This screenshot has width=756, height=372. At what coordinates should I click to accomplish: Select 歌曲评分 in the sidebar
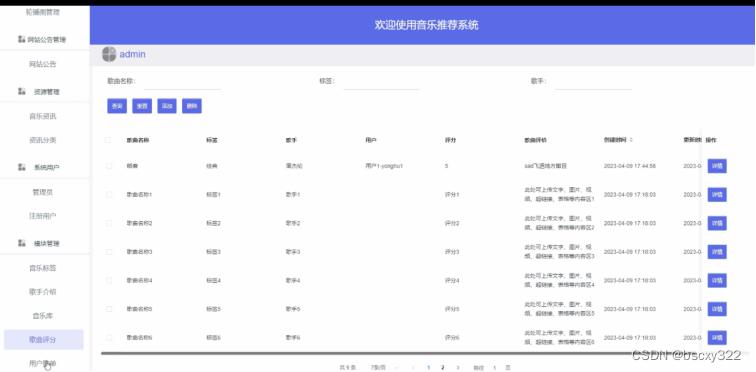point(43,340)
